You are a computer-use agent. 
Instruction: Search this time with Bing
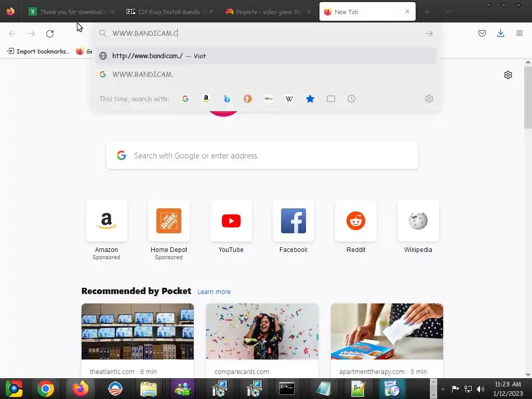[x=227, y=99]
